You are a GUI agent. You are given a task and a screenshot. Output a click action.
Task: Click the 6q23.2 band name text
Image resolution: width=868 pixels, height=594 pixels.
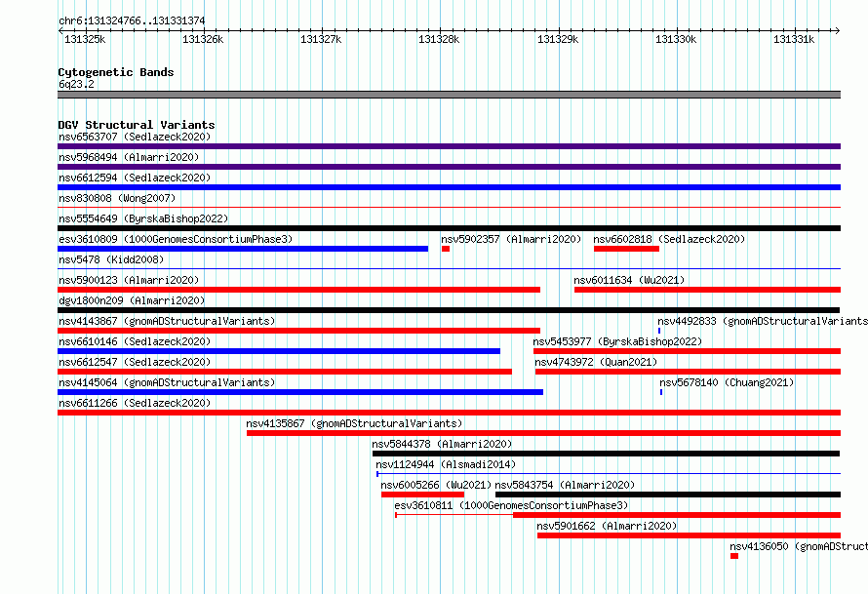[76, 84]
